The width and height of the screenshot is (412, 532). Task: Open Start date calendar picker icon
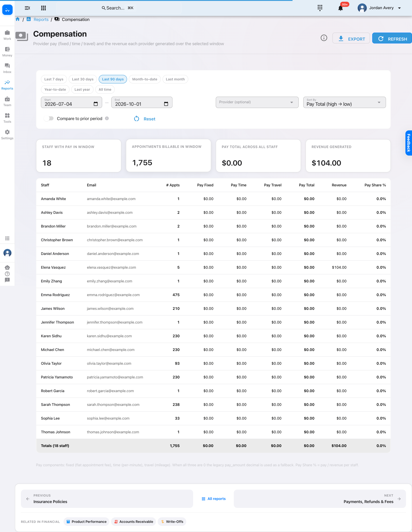pos(96,104)
